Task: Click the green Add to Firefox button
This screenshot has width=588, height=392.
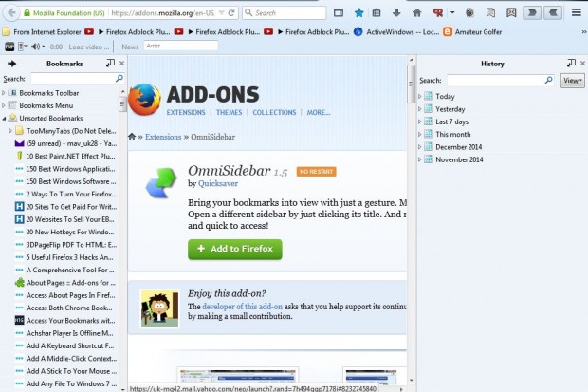Action: tap(235, 250)
